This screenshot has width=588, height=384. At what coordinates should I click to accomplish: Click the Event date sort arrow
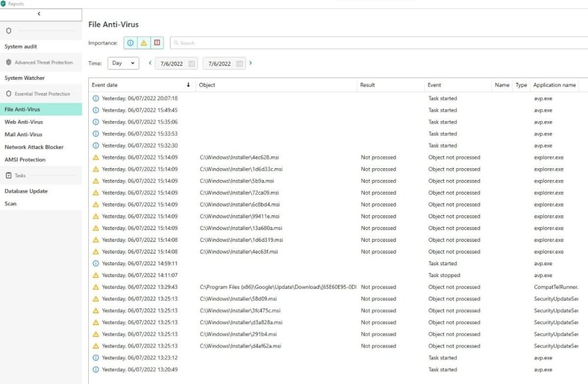click(x=188, y=85)
